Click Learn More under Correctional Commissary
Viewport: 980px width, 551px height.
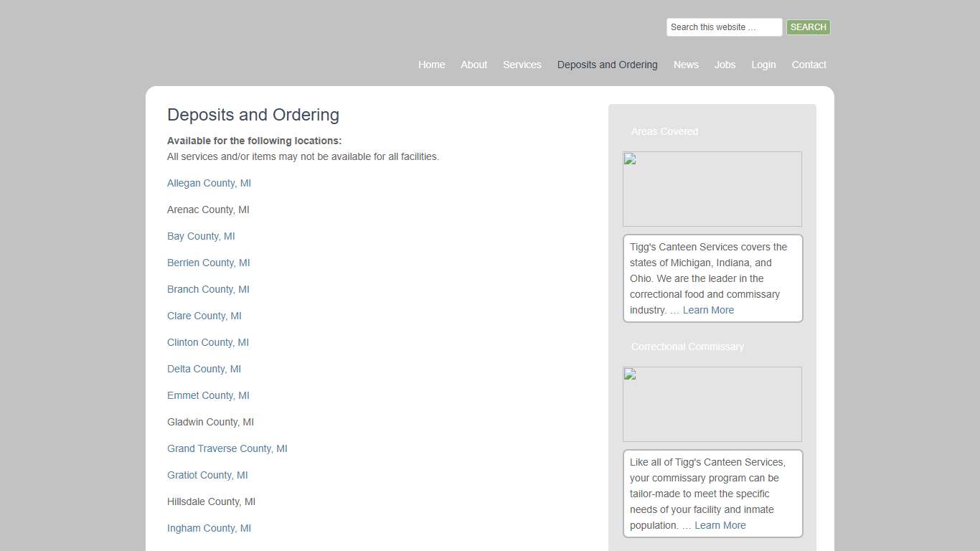tap(720, 525)
